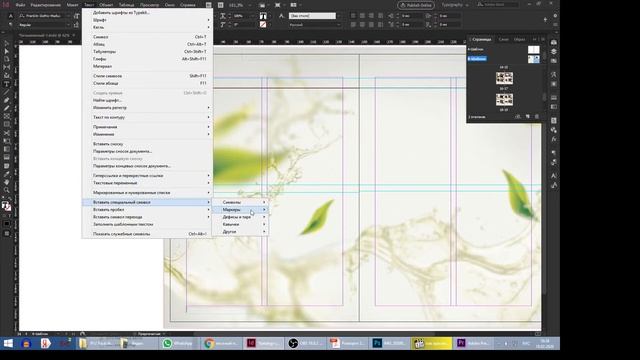The image size is (640, 360).
Task: Click the Adobe Stock search field
Action: pos(498,5)
